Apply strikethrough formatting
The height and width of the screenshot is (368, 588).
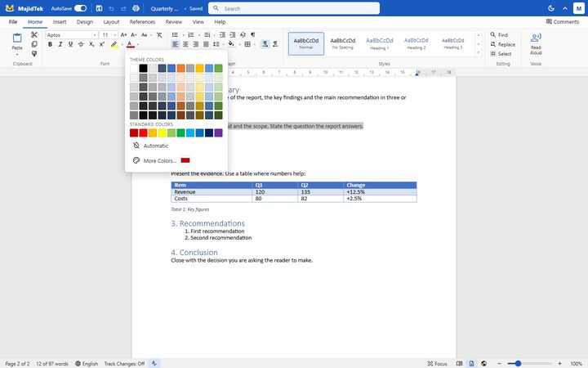click(x=81, y=44)
